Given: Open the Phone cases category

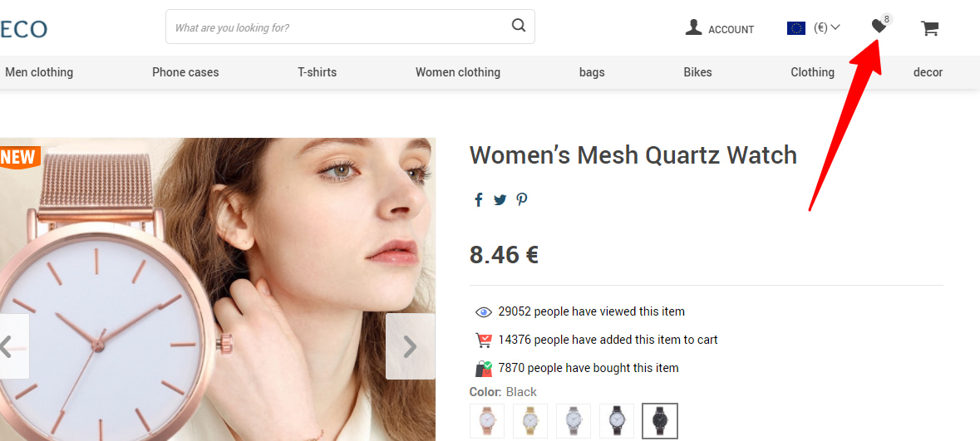Looking at the screenshot, I should 185,72.
